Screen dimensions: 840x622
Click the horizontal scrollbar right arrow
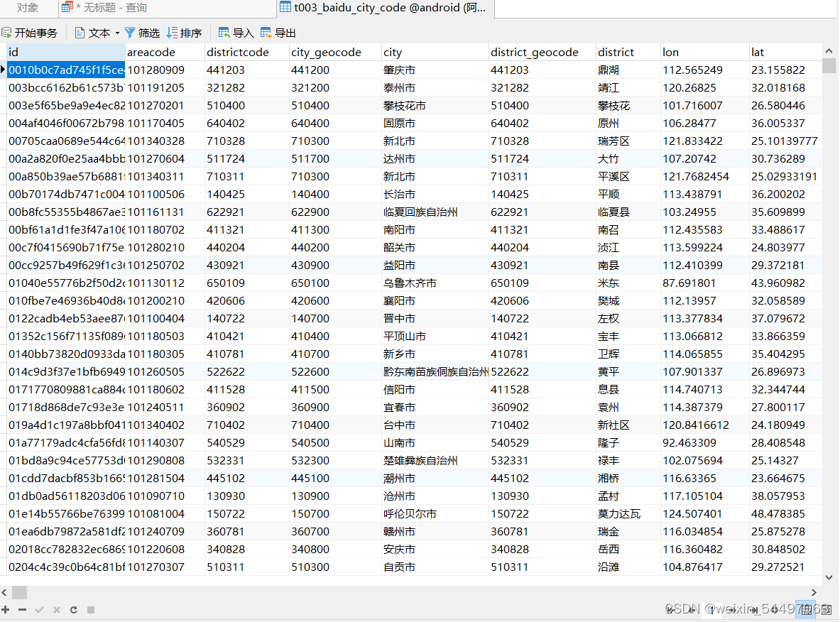pyautogui.click(x=814, y=593)
